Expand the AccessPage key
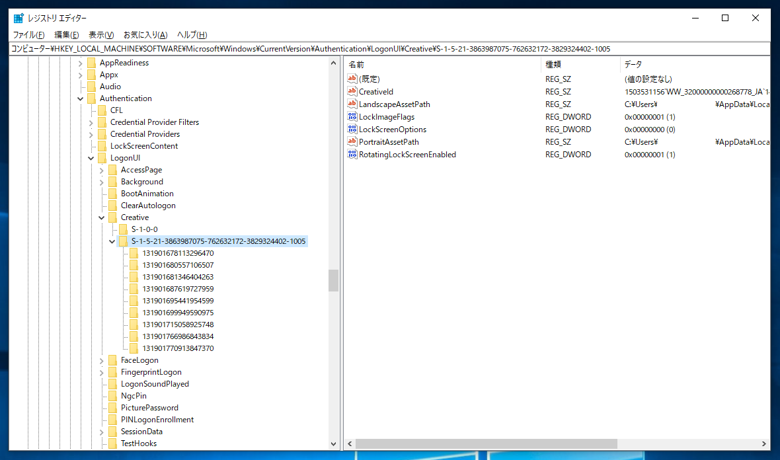The width and height of the screenshot is (780, 460). [x=101, y=171]
